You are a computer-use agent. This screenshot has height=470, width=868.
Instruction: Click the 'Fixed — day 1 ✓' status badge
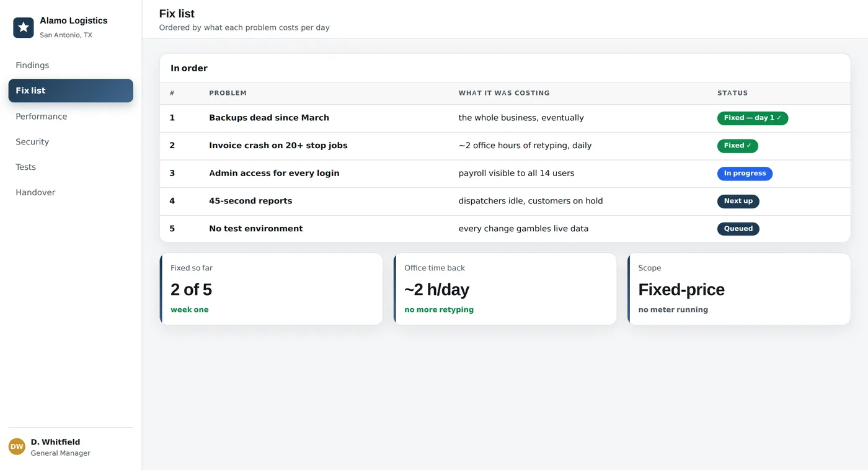point(753,118)
